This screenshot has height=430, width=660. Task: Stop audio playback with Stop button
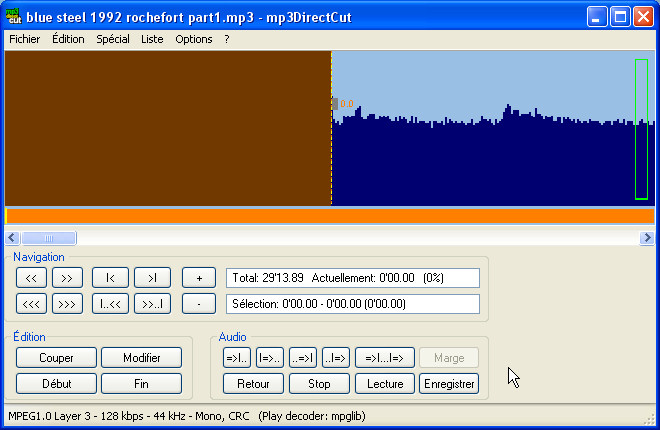(319, 383)
